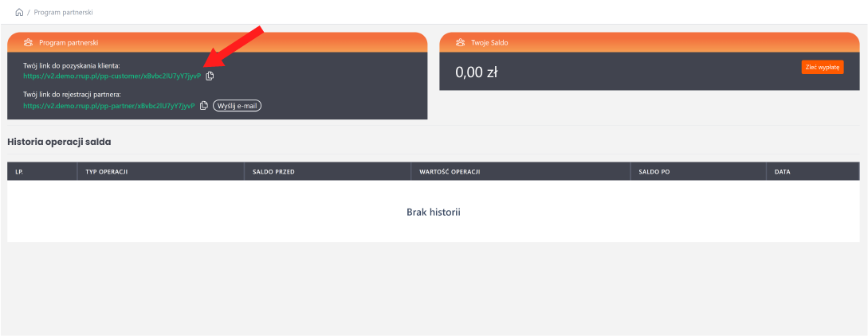Click the Twój link do pozyskania klienta label

(x=71, y=64)
